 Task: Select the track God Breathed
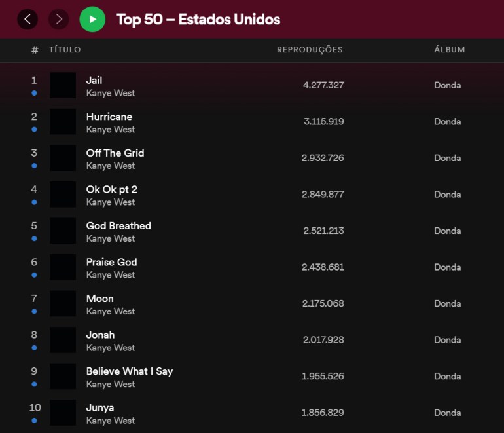coord(118,225)
